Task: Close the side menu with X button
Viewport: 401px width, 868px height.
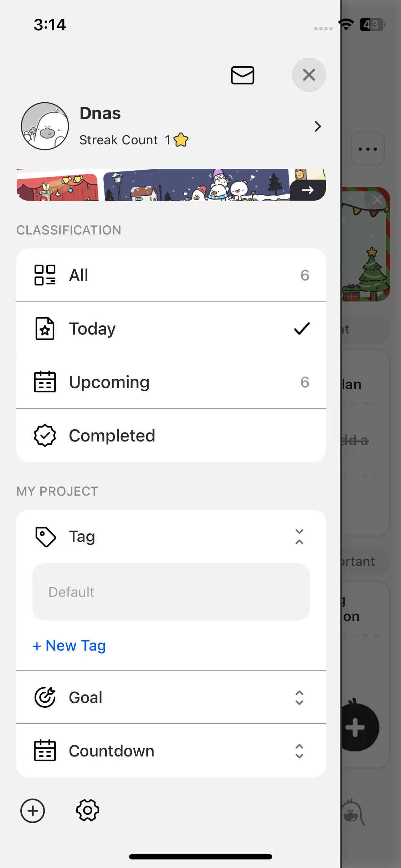Action: pos(309,75)
